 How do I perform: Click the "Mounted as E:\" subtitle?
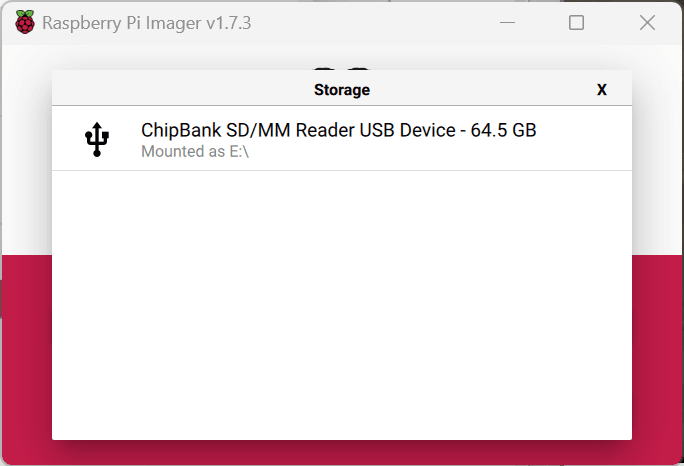194,152
